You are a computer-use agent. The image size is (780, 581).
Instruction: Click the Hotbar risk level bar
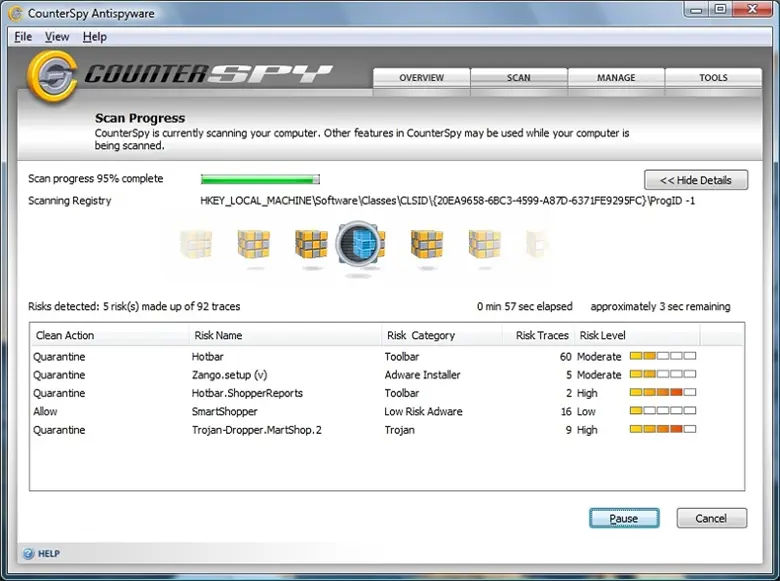pyautogui.click(x=663, y=356)
